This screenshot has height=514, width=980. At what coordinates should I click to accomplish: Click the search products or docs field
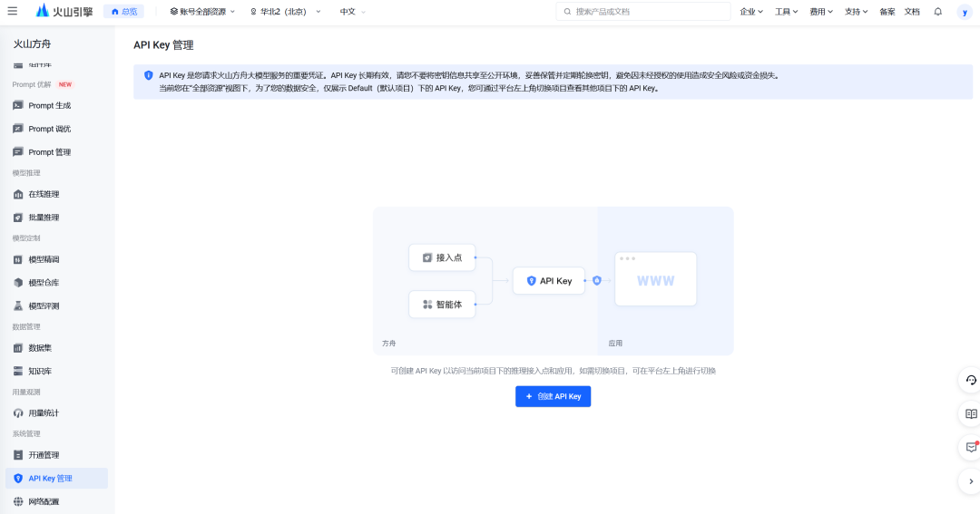[x=643, y=11]
